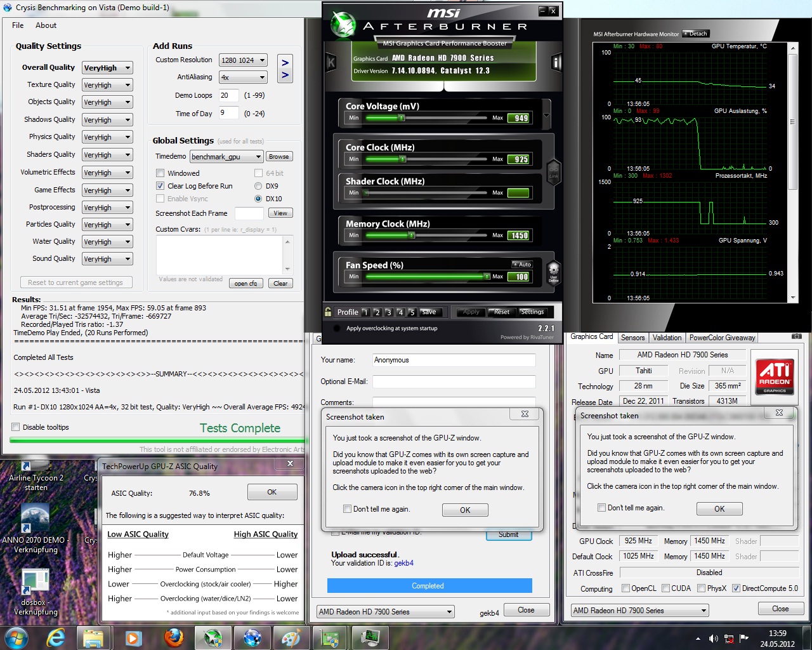Open Kombustor via the K icon

pos(330,62)
